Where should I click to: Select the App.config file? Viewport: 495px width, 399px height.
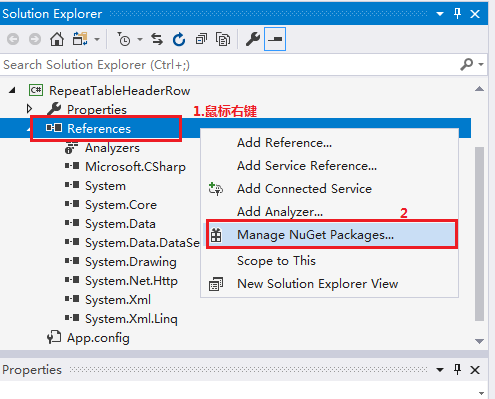[x=98, y=338]
